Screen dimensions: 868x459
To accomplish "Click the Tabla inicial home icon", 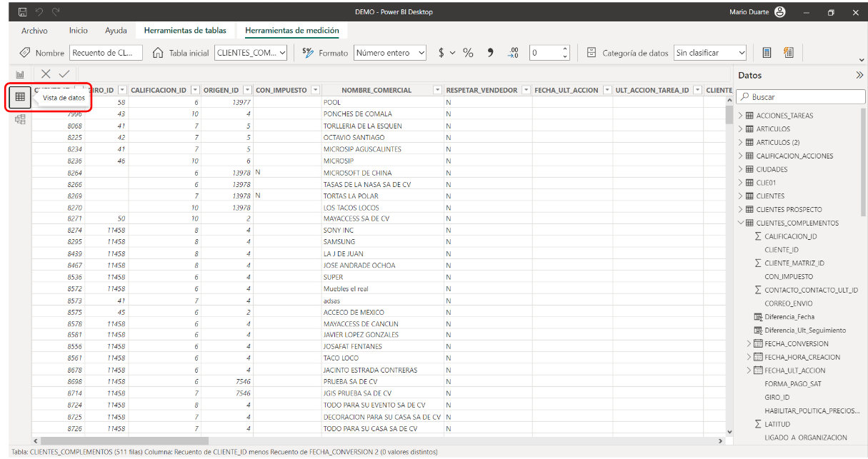I will click(x=158, y=53).
